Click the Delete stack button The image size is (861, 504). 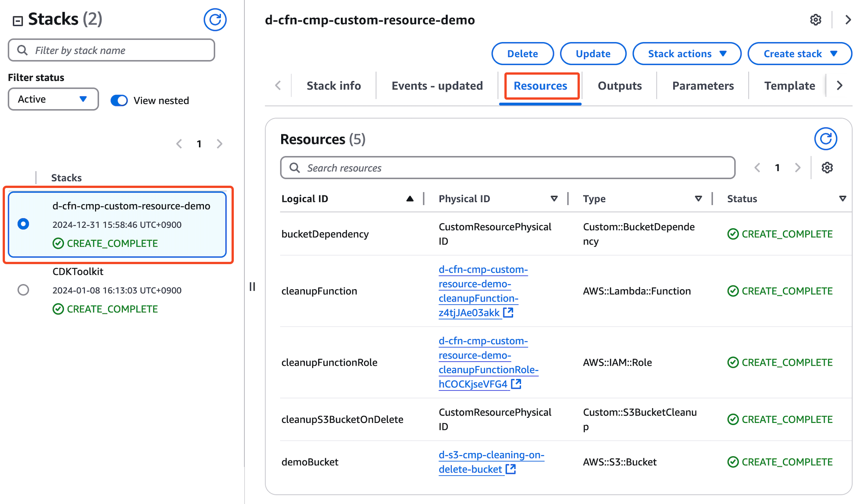(x=522, y=54)
